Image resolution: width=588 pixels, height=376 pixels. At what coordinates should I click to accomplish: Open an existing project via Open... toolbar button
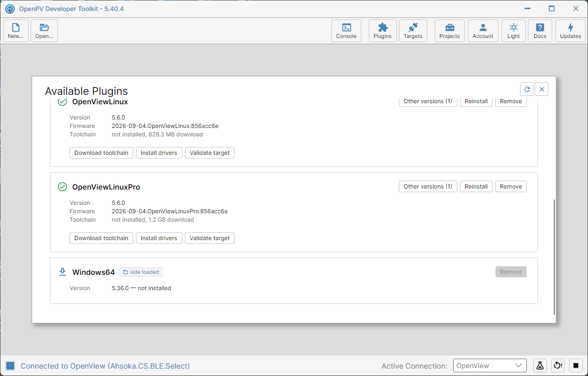tap(44, 31)
